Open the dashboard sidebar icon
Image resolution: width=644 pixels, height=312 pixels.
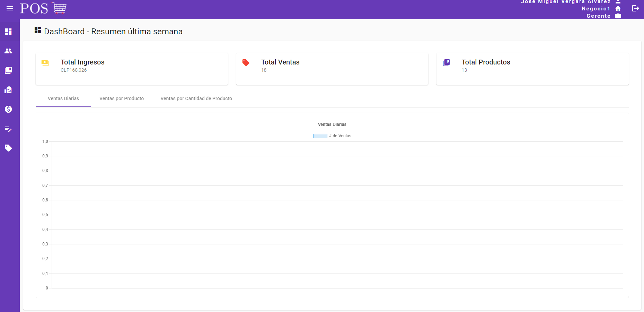8,32
